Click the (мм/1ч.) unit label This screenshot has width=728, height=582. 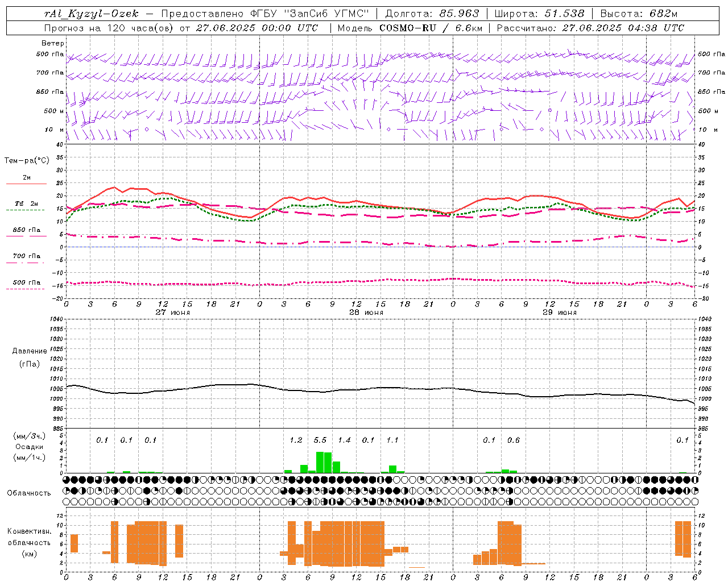point(30,458)
